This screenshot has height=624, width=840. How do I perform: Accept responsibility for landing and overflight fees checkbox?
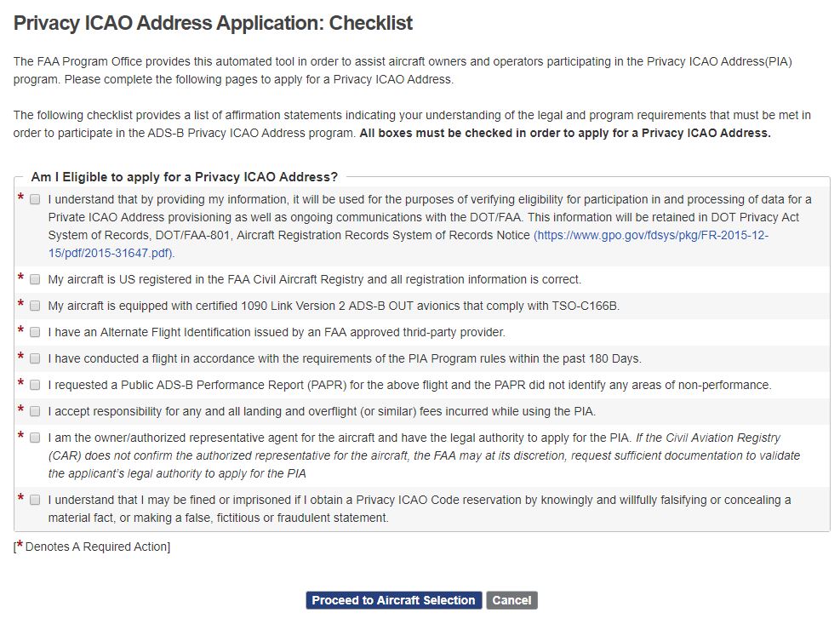pyautogui.click(x=35, y=411)
